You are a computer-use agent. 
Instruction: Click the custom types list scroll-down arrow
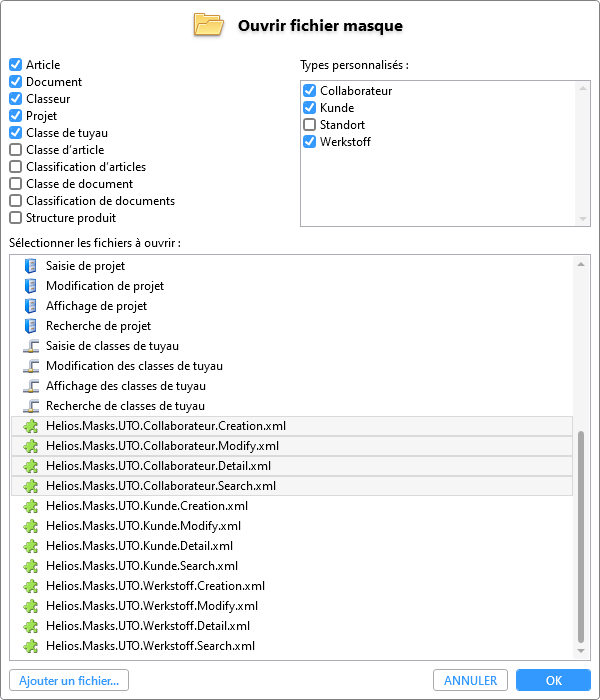[x=583, y=219]
